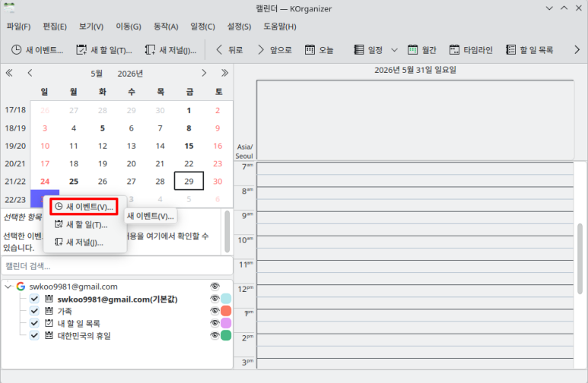Expand the toolbar overflow chevron
588x383 pixels.
point(577,50)
